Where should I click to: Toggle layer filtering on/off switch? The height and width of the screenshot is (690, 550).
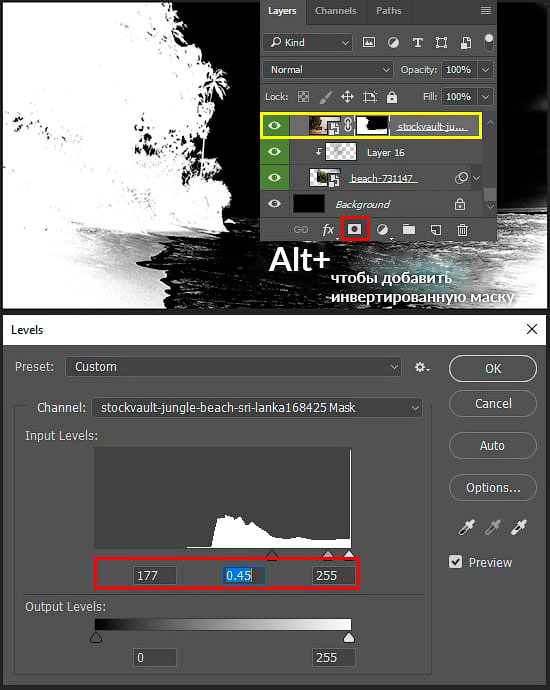(488, 42)
